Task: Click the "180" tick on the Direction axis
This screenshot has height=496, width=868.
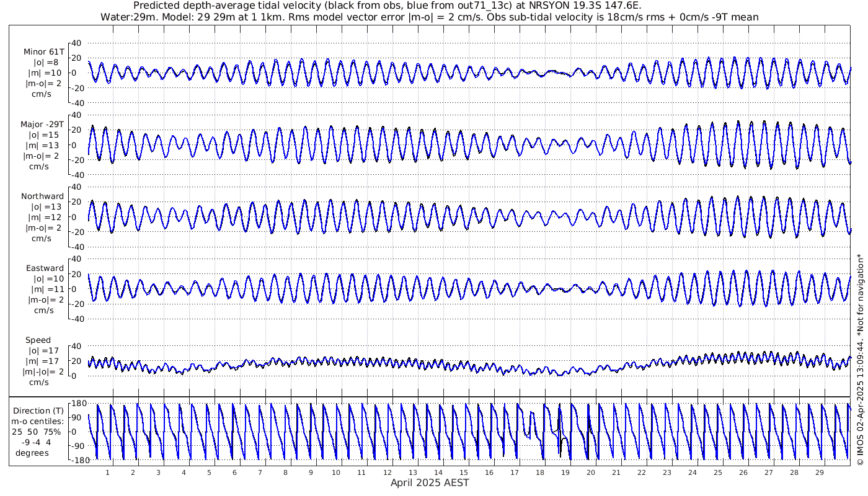Action: pyautogui.click(x=77, y=404)
